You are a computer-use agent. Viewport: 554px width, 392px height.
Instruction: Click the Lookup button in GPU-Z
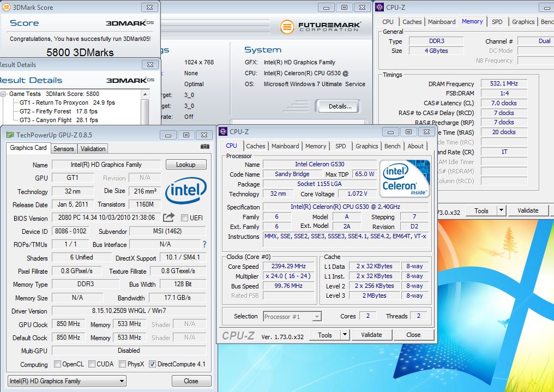click(x=186, y=165)
